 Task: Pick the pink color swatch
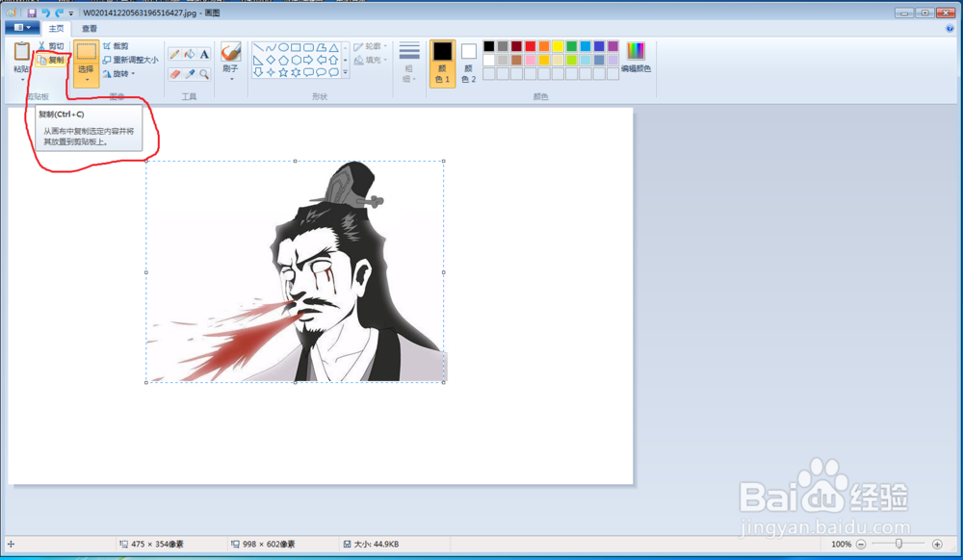pos(530,60)
